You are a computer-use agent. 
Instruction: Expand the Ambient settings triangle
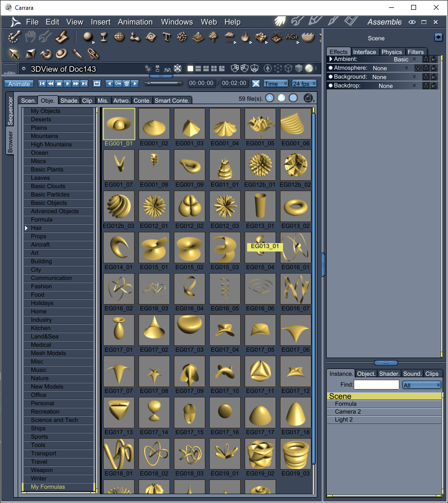[331, 59]
